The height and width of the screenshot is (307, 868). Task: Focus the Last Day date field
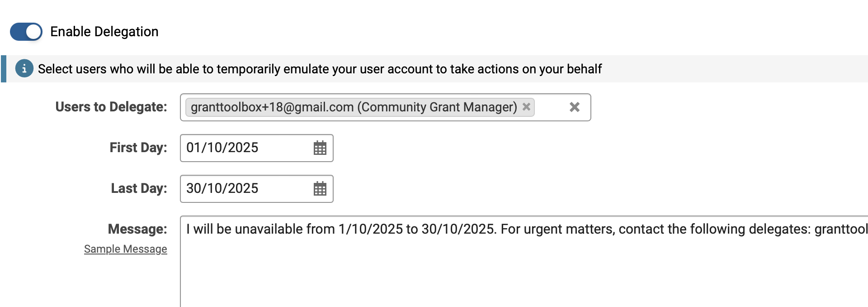[244, 189]
